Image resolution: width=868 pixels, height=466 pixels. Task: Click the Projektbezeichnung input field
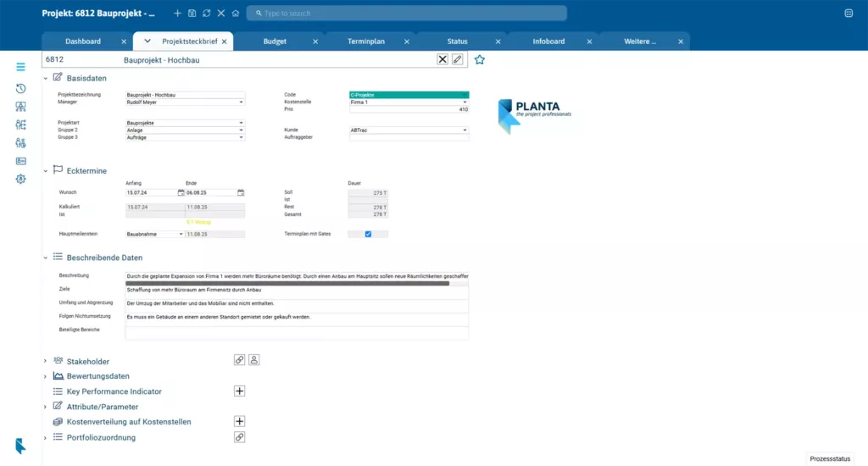tap(185, 95)
